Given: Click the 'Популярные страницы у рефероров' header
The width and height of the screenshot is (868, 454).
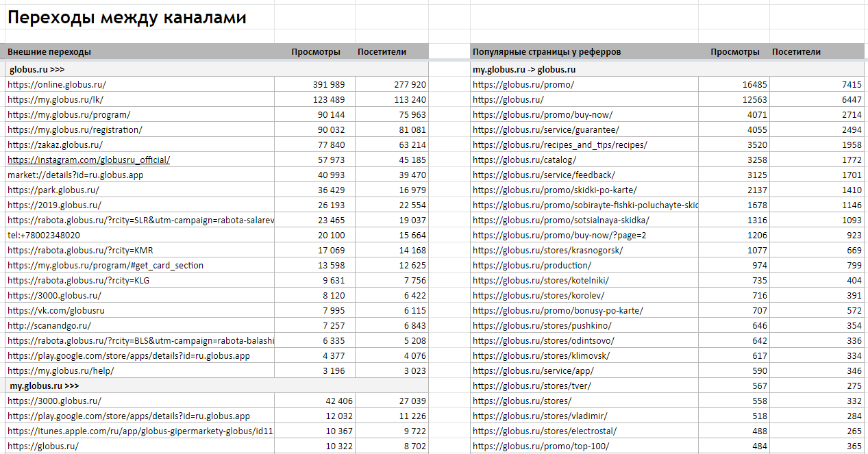Looking at the screenshot, I should pos(547,51).
